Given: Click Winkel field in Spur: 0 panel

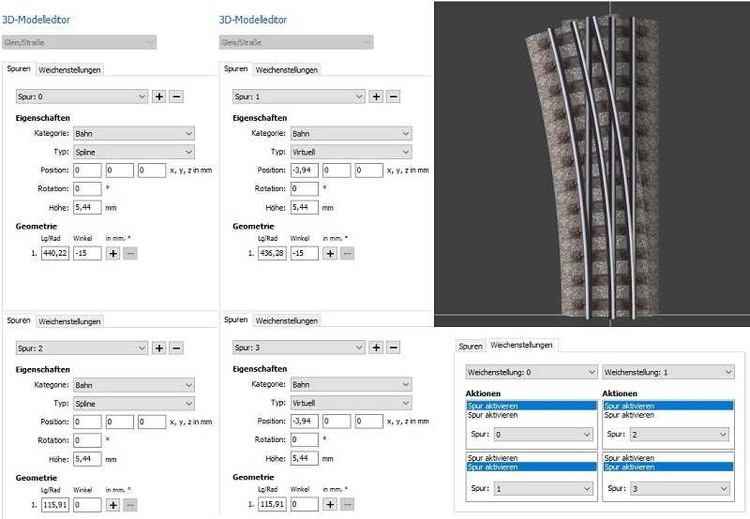Looking at the screenshot, I should click(x=87, y=253).
